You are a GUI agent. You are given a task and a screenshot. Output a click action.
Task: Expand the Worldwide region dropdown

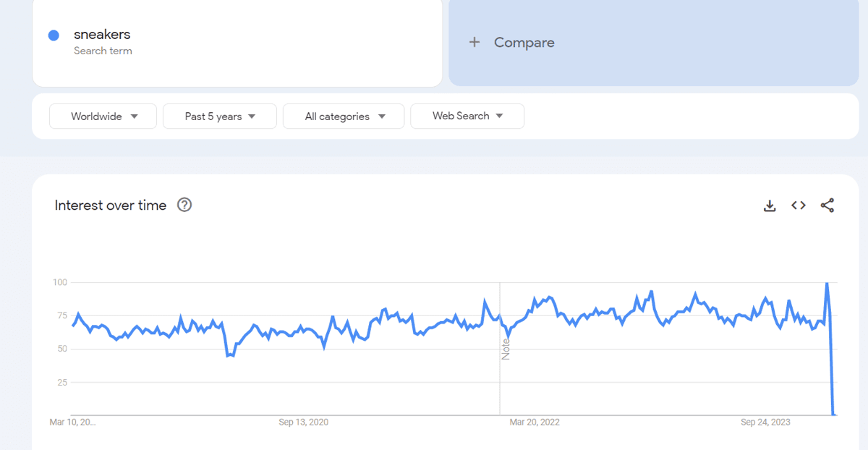click(x=103, y=116)
